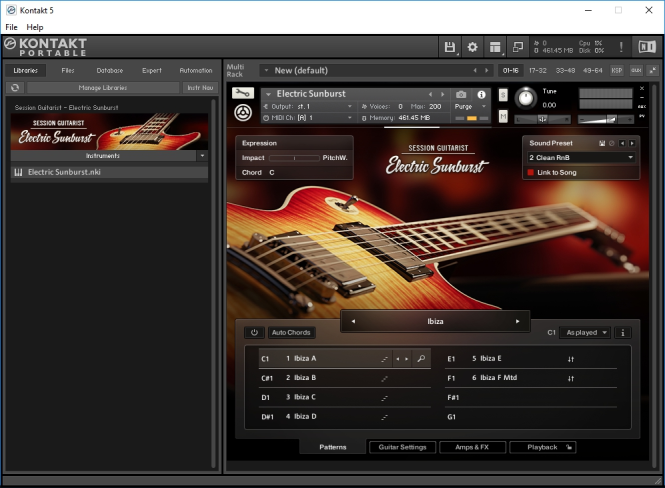Solo the instrument with S button
The width and height of the screenshot is (665, 488).
point(503,95)
